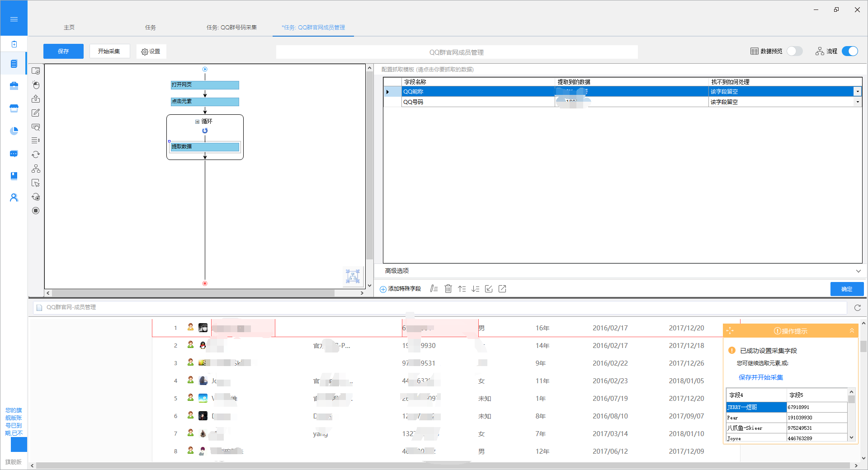Click the 字段5 column header in preview
The width and height of the screenshot is (868, 470).
(817, 395)
